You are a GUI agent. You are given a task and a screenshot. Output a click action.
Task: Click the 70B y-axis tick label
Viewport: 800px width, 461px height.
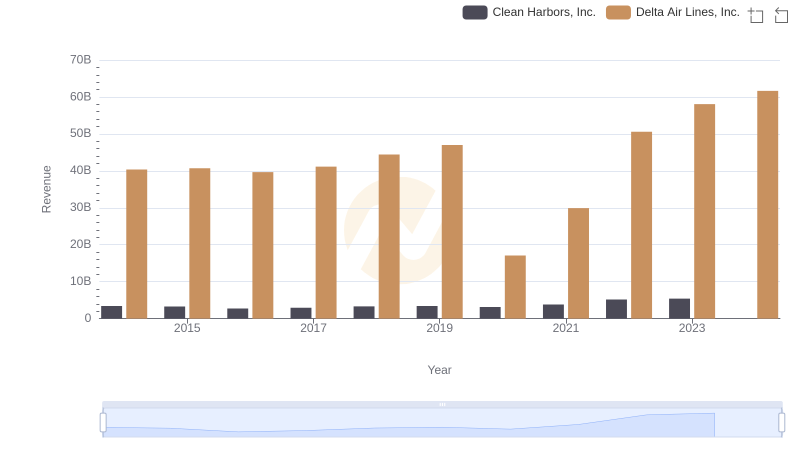(x=80, y=60)
